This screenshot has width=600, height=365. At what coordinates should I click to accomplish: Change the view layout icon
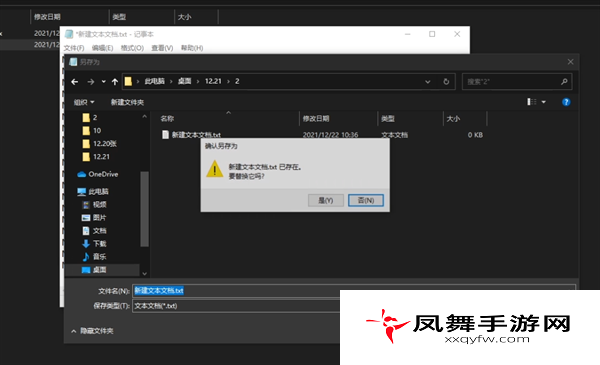pyautogui.click(x=532, y=102)
